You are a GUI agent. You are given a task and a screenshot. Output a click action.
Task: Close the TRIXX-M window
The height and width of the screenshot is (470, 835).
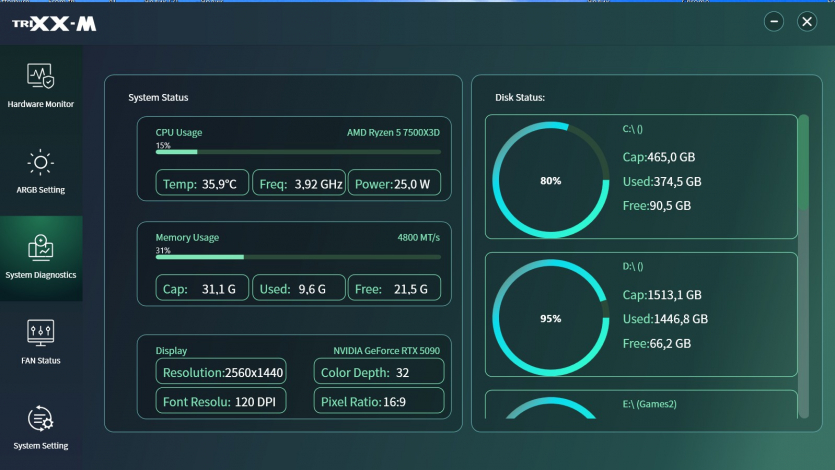(x=806, y=22)
